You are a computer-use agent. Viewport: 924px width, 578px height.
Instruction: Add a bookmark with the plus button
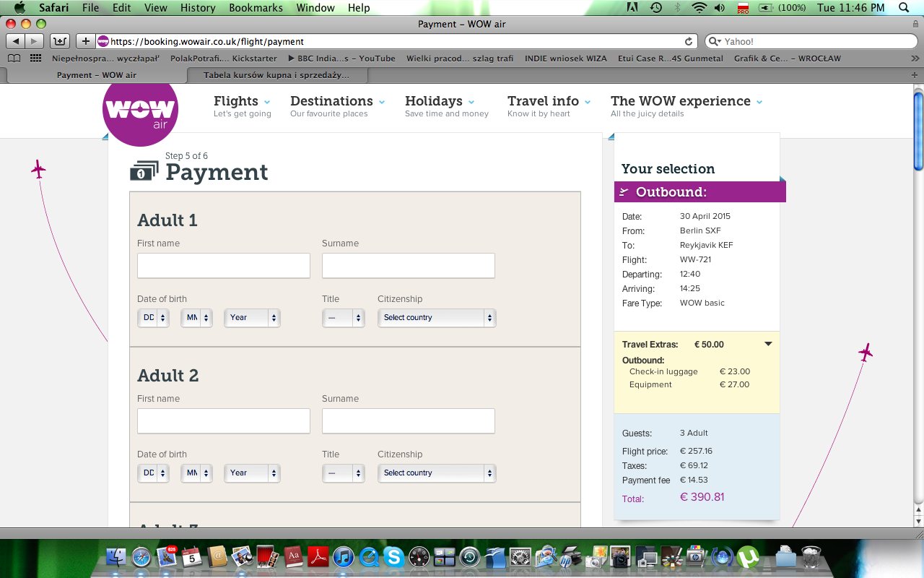click(85, 41)
